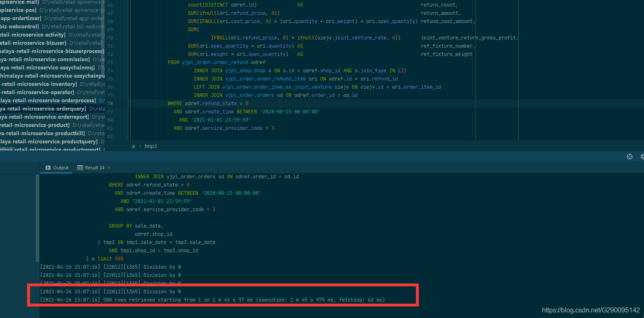This screenshot has height=318, width=644.
Task: Close the Result 24 tab
Action: tap(109, 168)
